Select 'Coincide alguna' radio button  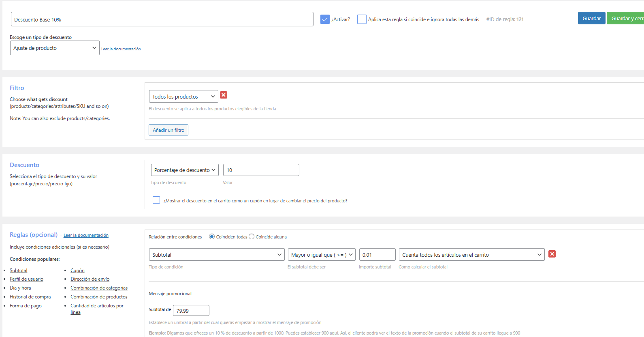(x=252, y=237)
